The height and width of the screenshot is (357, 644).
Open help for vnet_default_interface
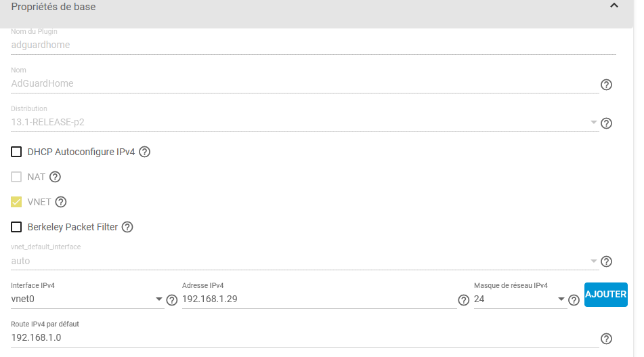[606, 261]
